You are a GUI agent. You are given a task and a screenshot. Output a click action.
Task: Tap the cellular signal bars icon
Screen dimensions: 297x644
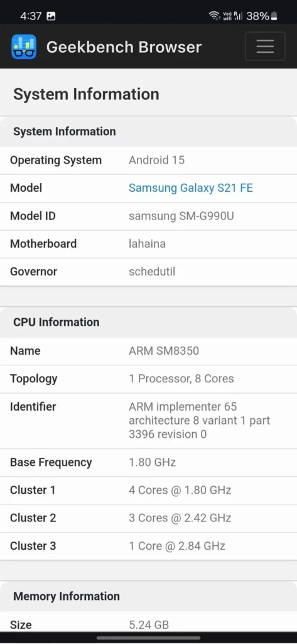(x=239, y=16)
